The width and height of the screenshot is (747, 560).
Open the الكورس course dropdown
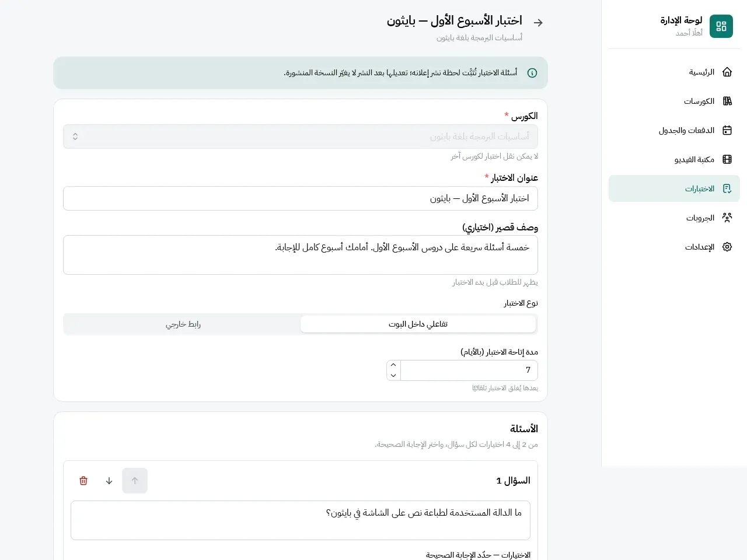tap(301, 136)
